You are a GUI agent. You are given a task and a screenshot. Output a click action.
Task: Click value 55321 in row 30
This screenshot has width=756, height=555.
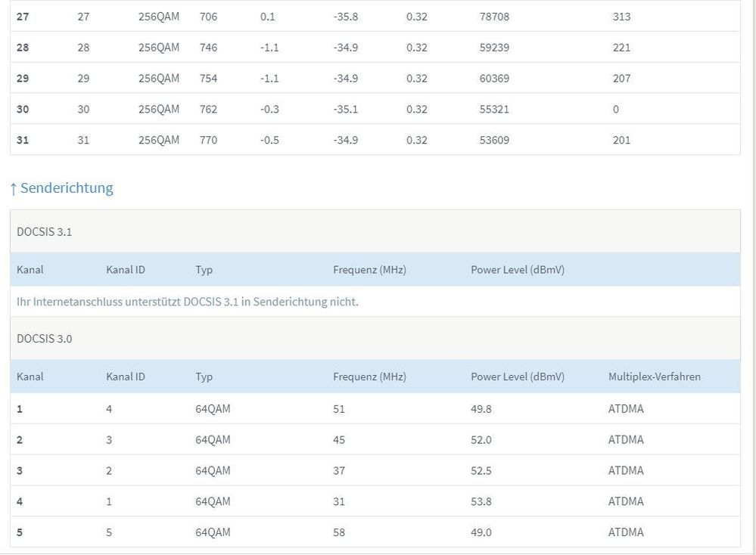tap(494, 109)
